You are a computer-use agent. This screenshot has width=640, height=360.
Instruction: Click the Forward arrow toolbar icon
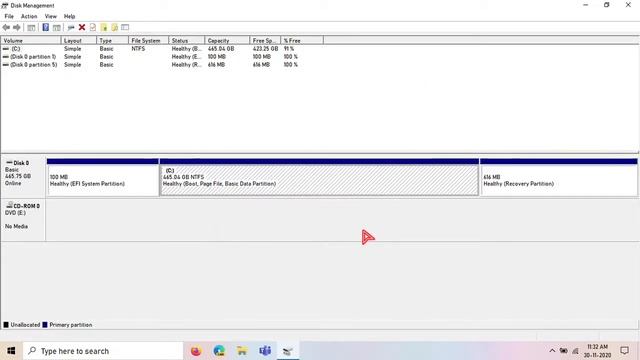coord(17,27)
